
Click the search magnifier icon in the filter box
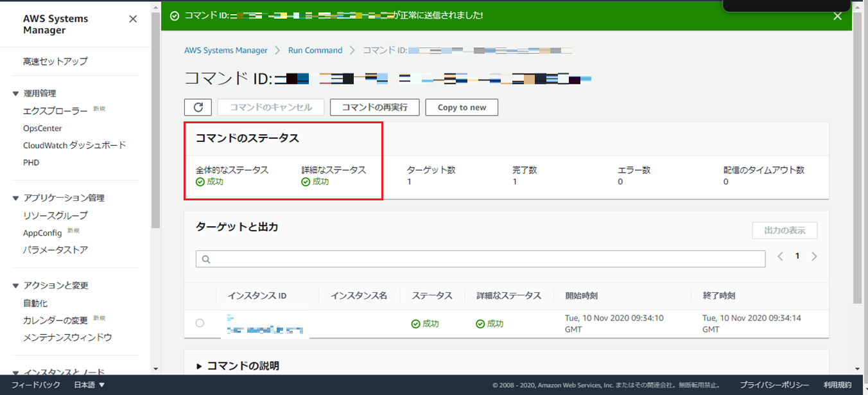pos(206,259)
